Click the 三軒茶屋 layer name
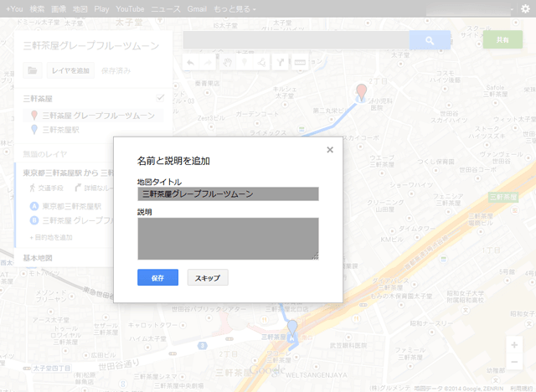Screen dimensions: 536x392 [x=38, y=99]
